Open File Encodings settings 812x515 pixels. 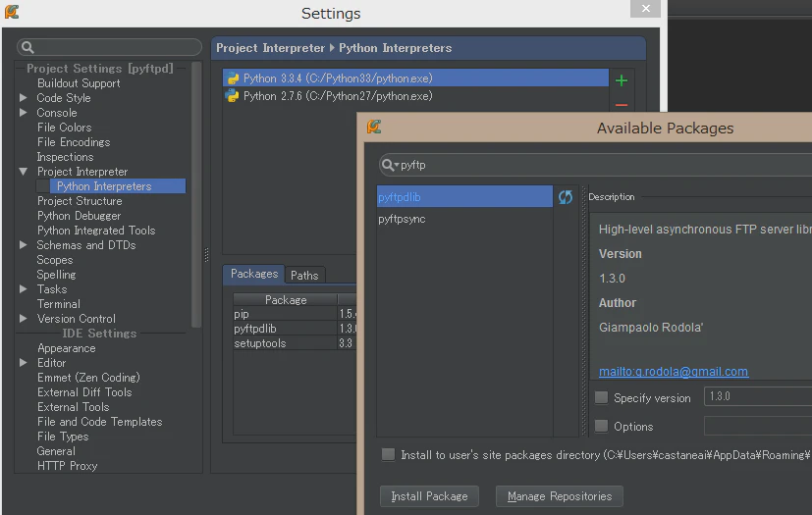(x=74, y=142)
